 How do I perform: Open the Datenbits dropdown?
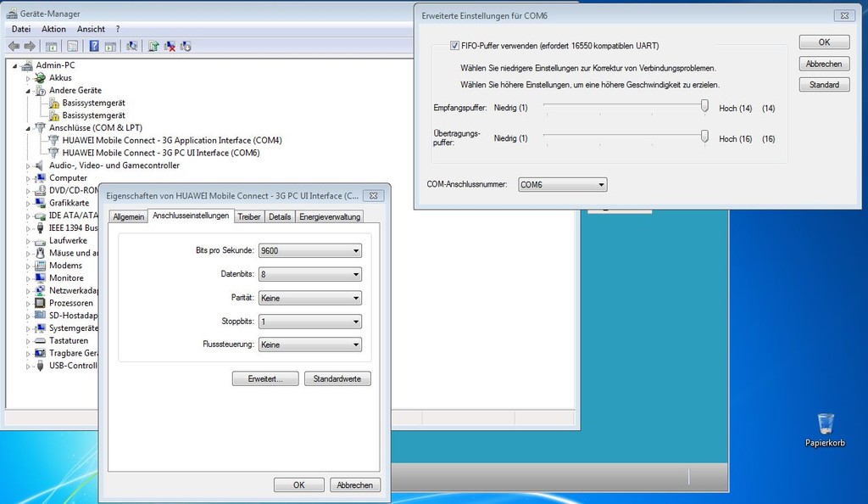310,275
